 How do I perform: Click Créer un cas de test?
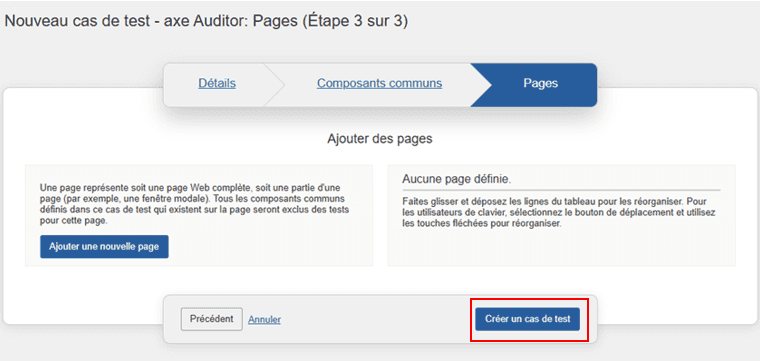[527, 319]
